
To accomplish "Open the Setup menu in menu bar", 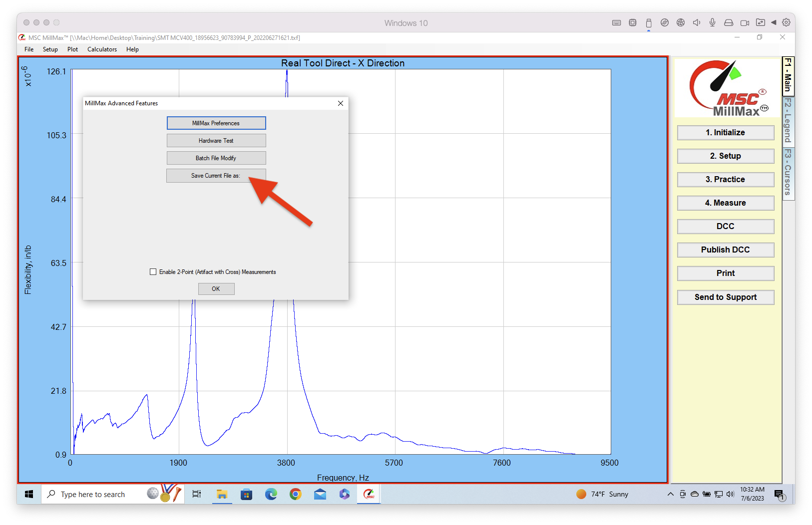I will (50, 49).
